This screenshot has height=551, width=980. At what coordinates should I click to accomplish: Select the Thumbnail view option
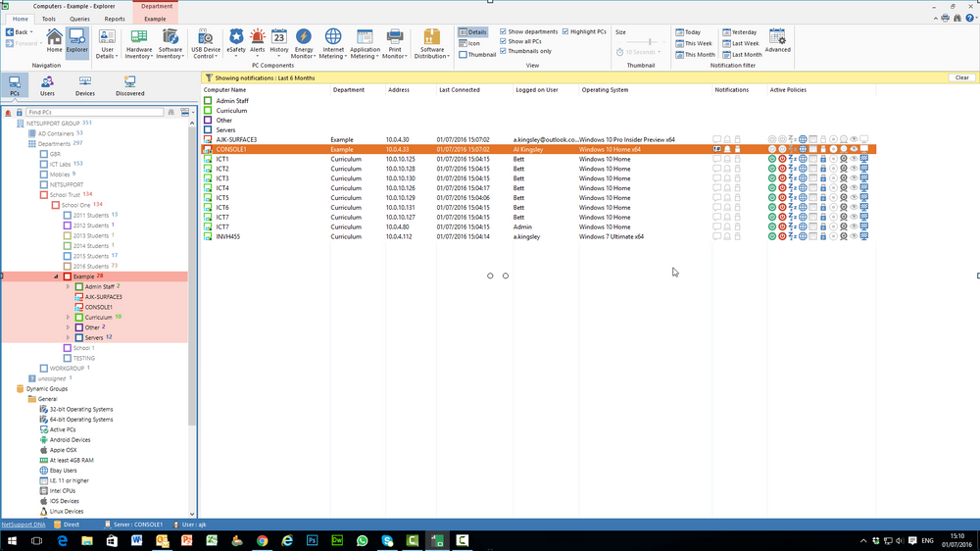(x=477, y=54)
